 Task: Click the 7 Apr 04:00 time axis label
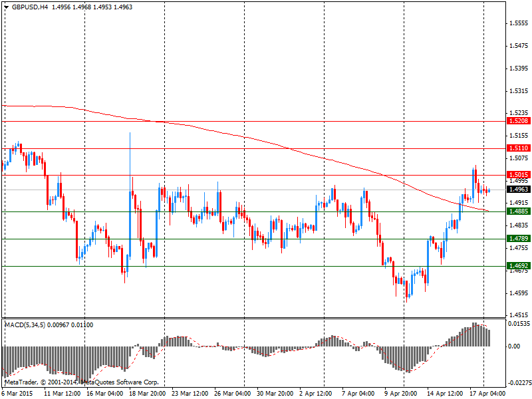pos(359,394)
